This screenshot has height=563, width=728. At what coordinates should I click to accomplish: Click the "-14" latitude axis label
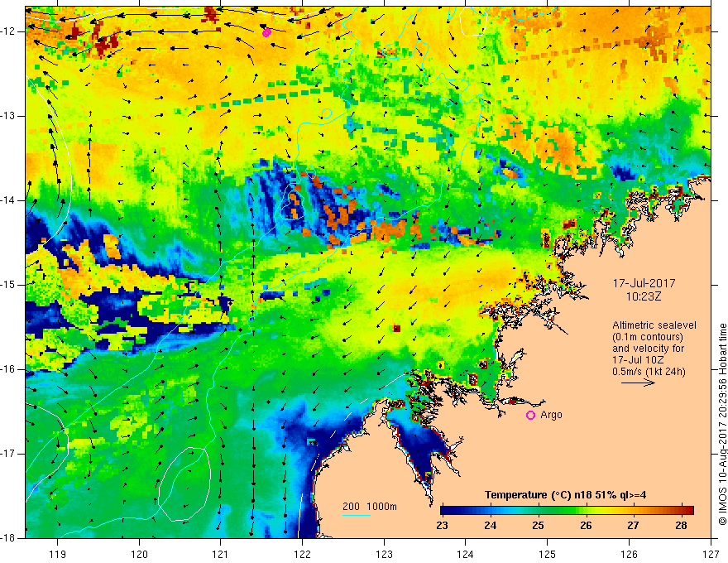click(9, 200)
